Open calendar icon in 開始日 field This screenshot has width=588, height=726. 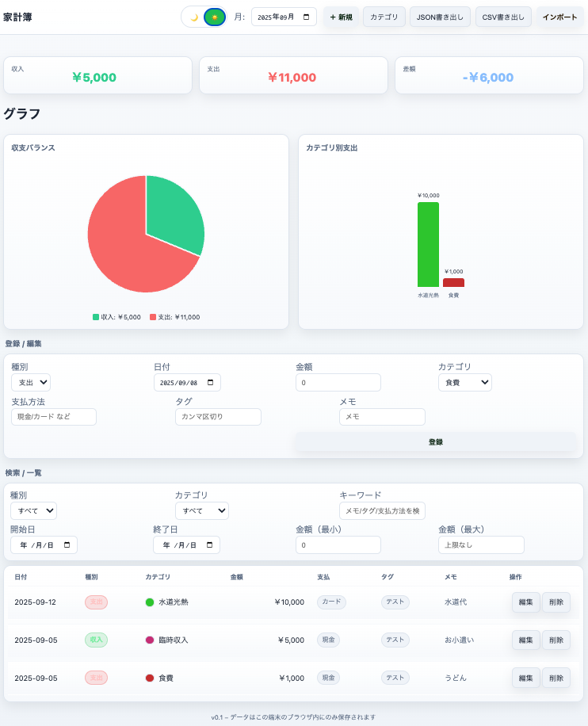click(67, 545)
